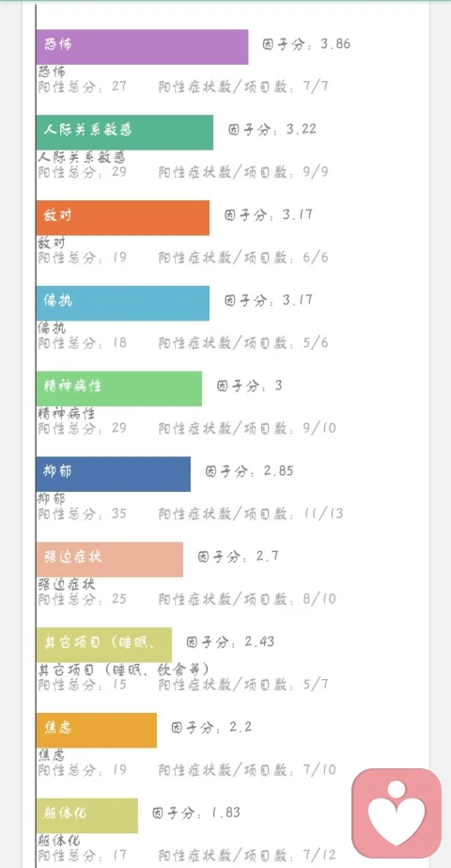Click the olive 其它项目 bar
451x868 pixels.
(104, 645)
